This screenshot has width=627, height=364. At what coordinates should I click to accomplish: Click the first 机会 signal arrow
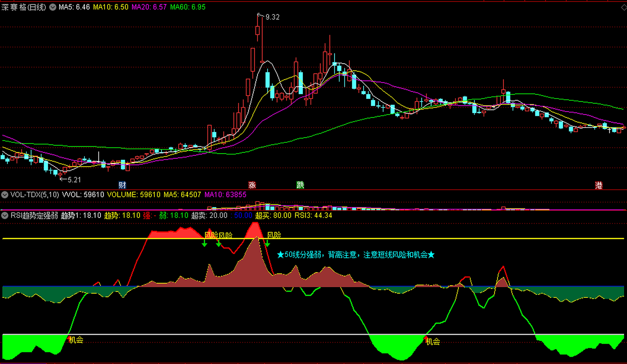[x=69, y=338]
